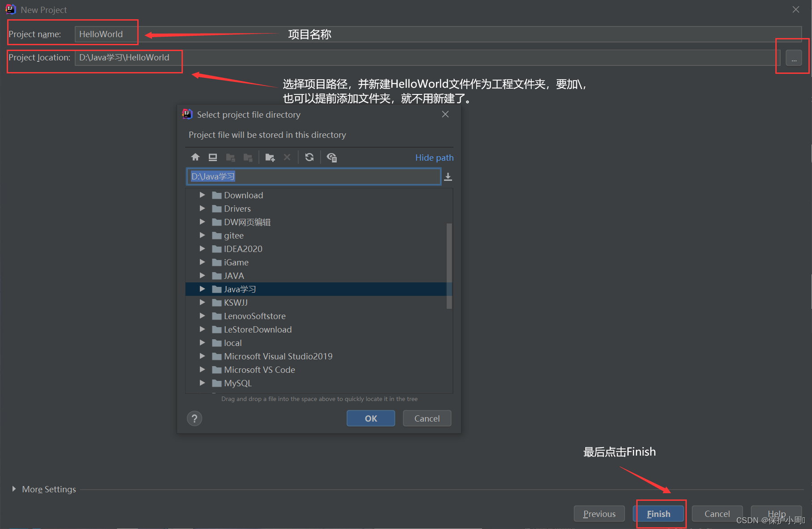Image resolution: width=812 pixels, height=529 pixels.
Task: Expand the Java学习 folder arrow
Action: point(202,289)
